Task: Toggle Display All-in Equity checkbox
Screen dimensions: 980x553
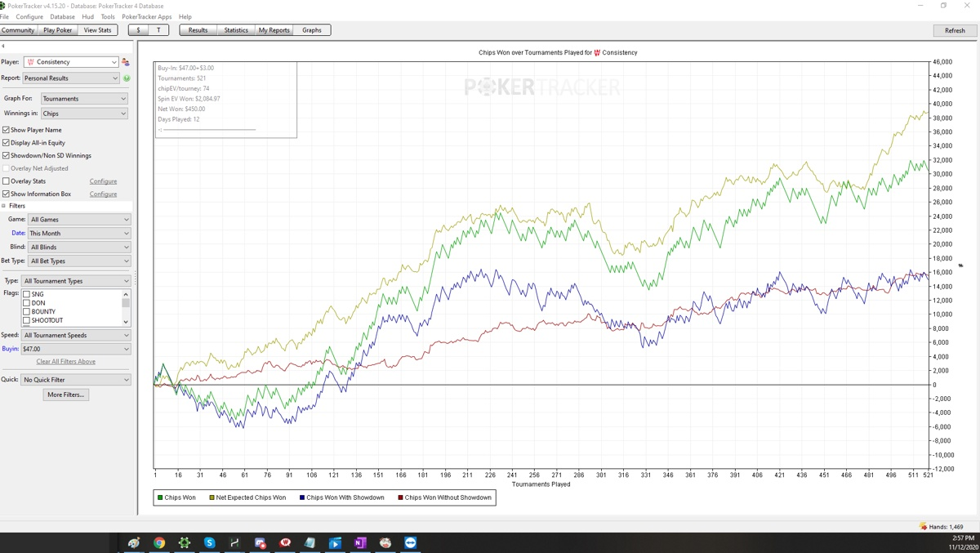Action: 7,143
